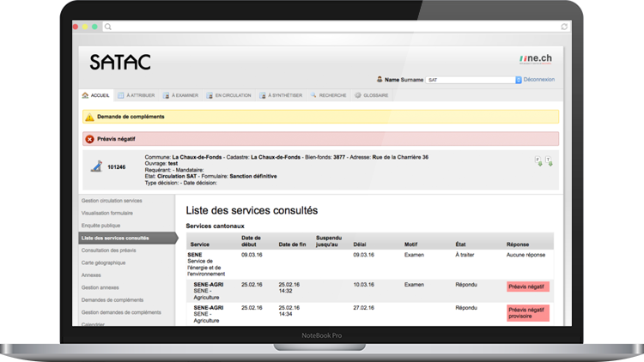Click the SATAC logo

pyautogui.click(x=120, y=62)
